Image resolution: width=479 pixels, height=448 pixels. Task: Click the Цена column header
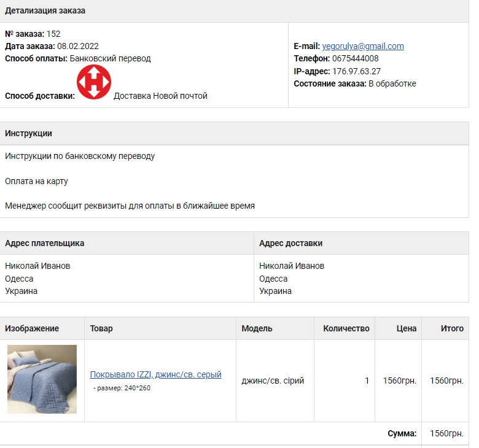(406, 328)
